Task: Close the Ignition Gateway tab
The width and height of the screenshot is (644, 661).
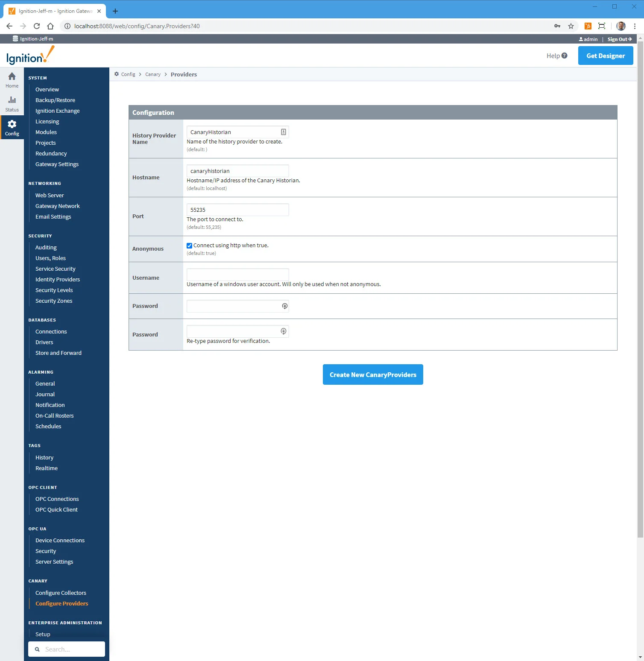Action: [x=99, y=11]
